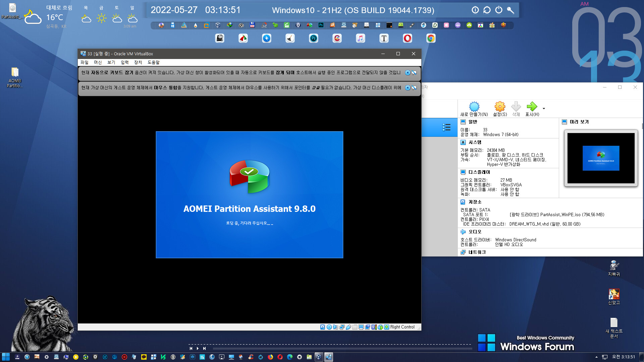Click the CPU virtualization status icon
The height and width of the screenshot is (362, 644).
[374, 327]
